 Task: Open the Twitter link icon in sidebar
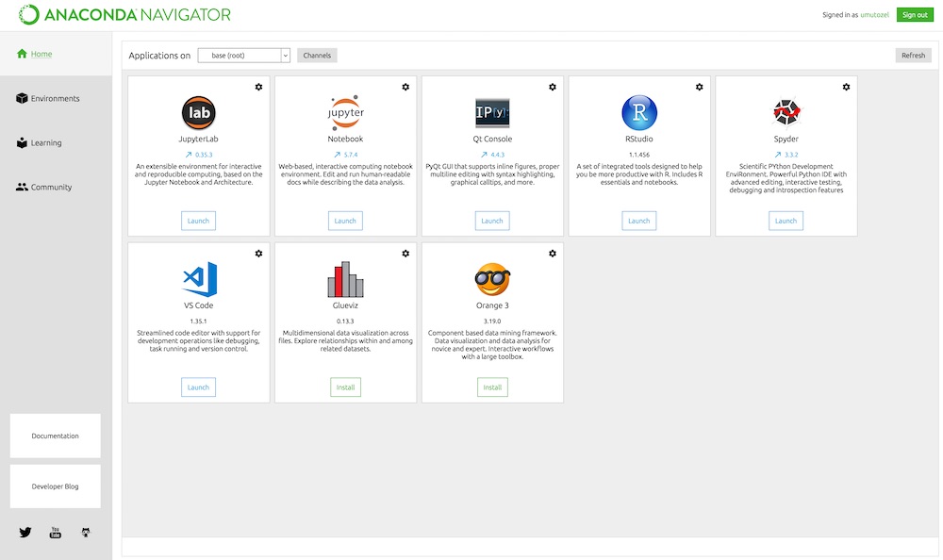(x=25, y=533)
